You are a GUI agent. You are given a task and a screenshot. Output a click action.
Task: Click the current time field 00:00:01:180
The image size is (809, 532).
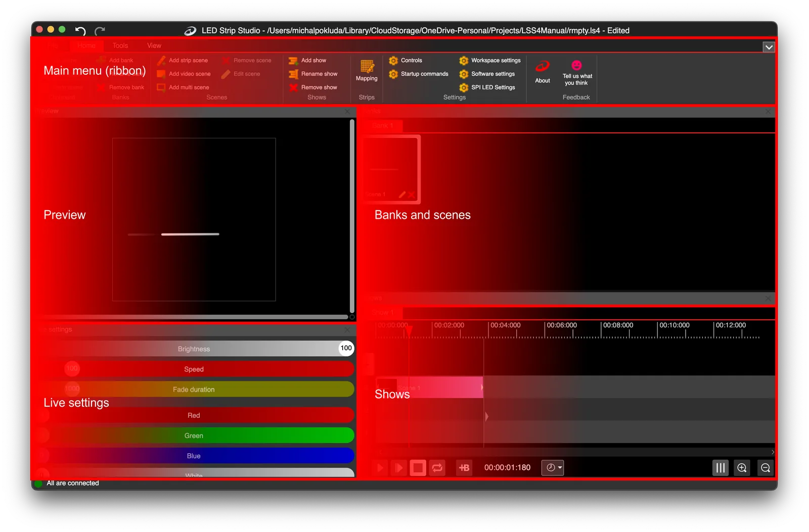[507, 468]
